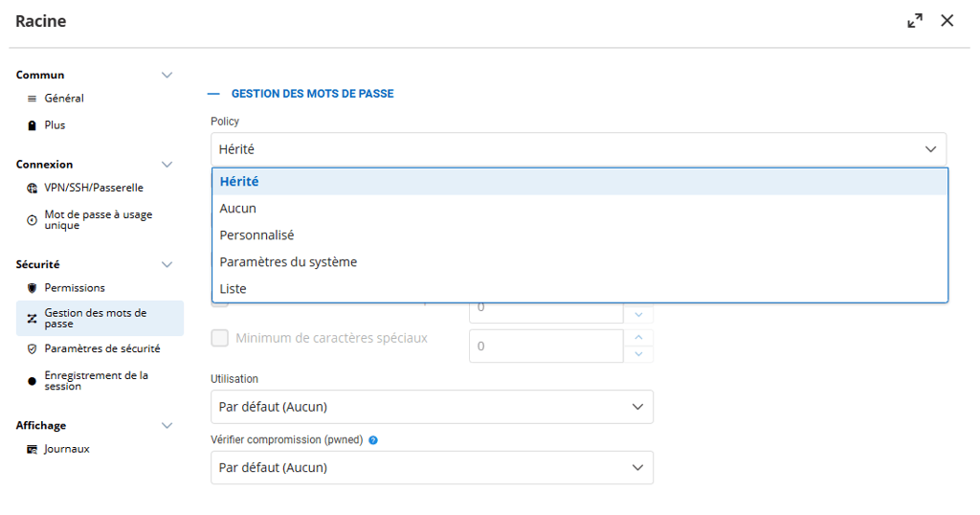Viewport: 980px width, 515px height.
Task: Select Hérité in the Policy list
Action: tap(580, 182)
